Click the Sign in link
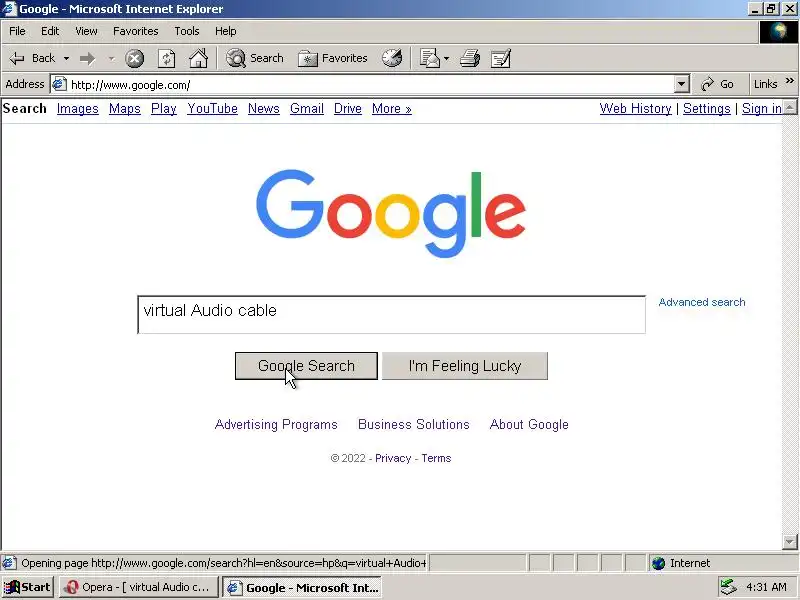Image resolution: width=800 pixels, height=600 pixels. 761,109
